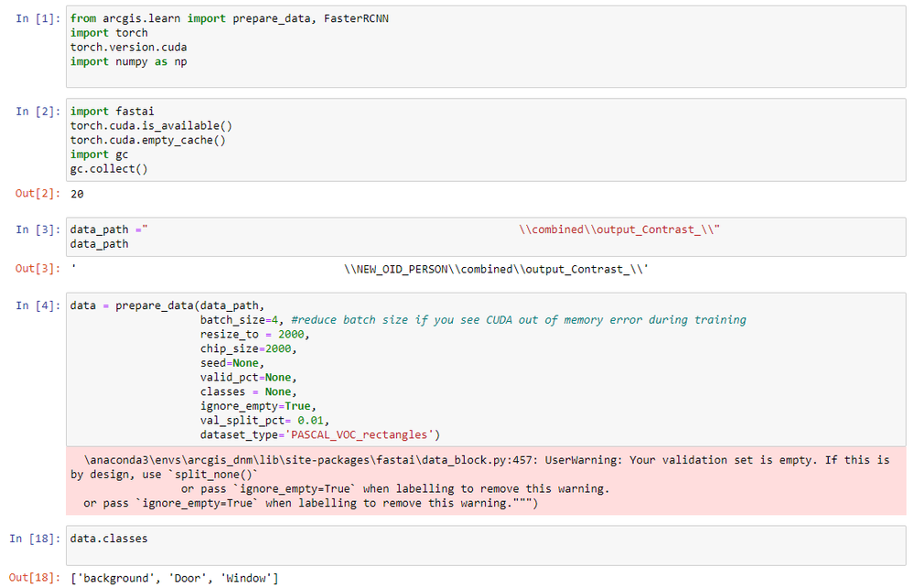Image resolution: width=914 pixels, height=588 pixels.
Task: Place cursor on the dataset_type PASCAL_VOC_rectangles line
Action: [x=320, y=433]
